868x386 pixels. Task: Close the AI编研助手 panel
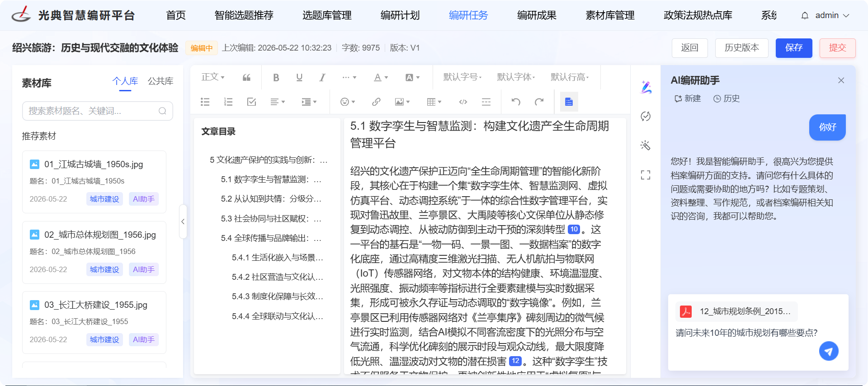click(x=841, y=80)
